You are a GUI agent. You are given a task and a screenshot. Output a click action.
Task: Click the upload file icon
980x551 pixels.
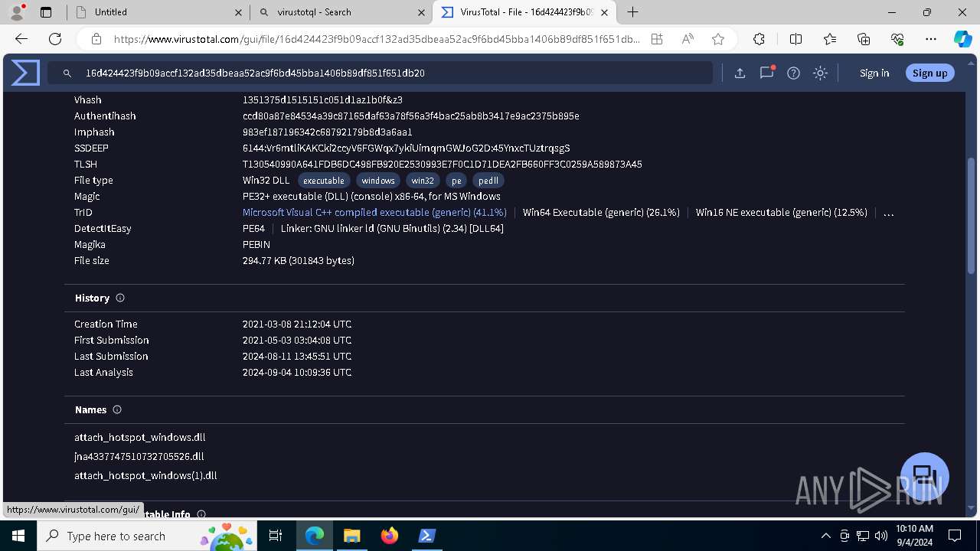740,73
